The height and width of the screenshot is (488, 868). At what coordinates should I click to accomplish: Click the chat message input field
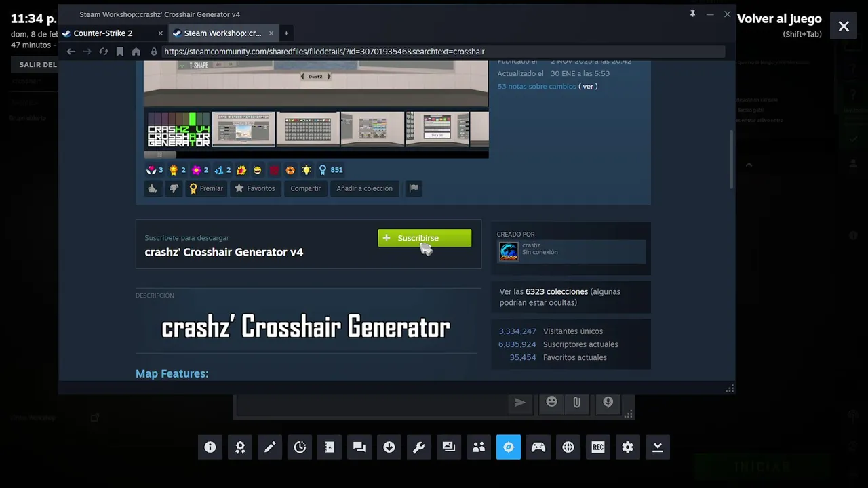(371, 404)
